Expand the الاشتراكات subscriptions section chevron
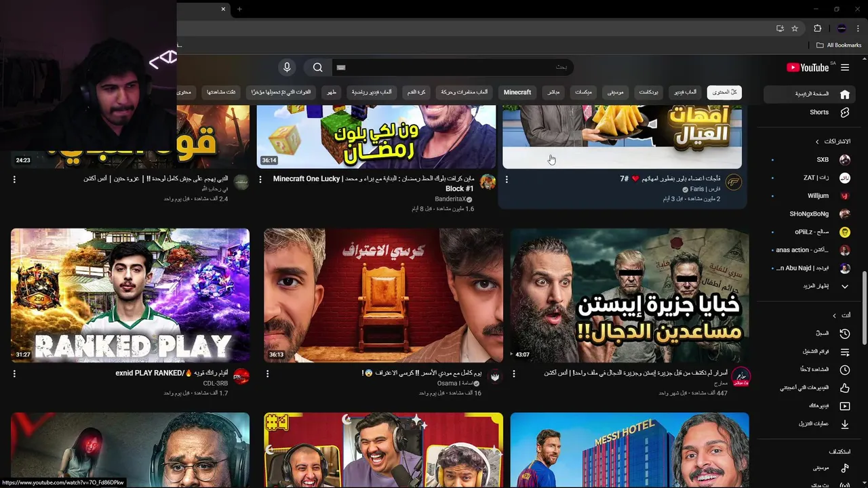The image size is (868, 488). pyautogui.click(x=817, y=142)
